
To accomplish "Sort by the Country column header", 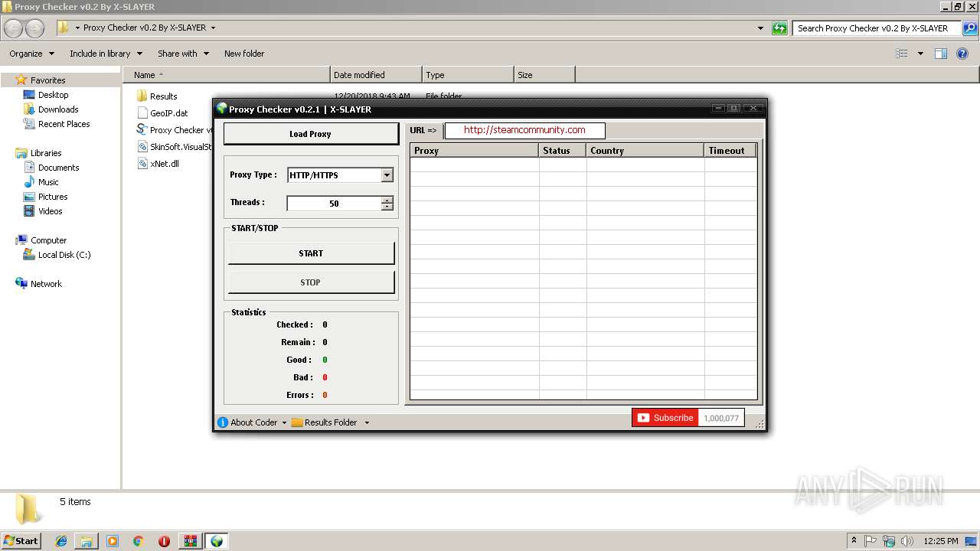I will (645, 151).
